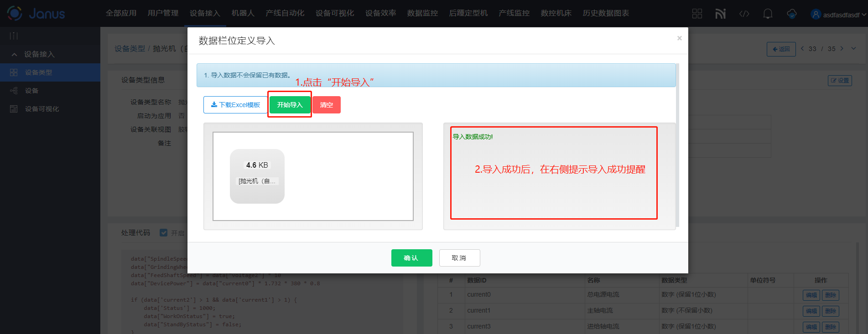Select 设备接入 top menu tab
Image resolution: width=868 pixels, height=334 pixels.
pos(205,13)
